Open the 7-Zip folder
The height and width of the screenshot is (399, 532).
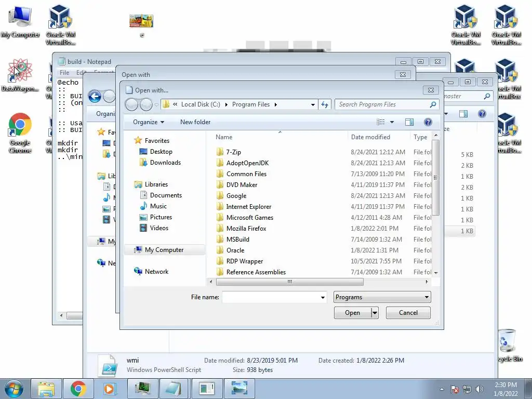coord(233,152)
